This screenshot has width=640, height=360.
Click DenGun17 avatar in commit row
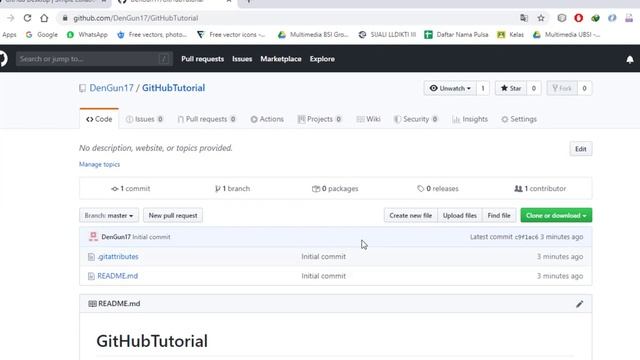tap(93, 237)
